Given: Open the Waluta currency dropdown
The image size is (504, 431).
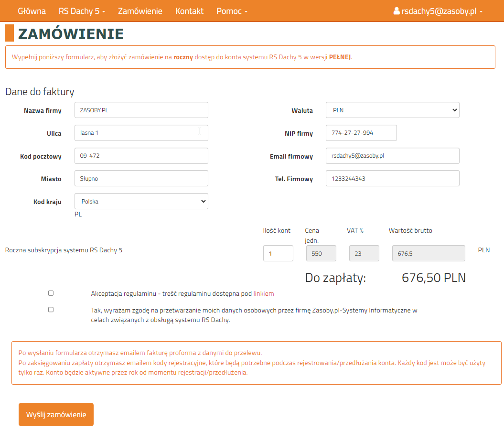Looking at the screenshot, I should tap(392, 110).
